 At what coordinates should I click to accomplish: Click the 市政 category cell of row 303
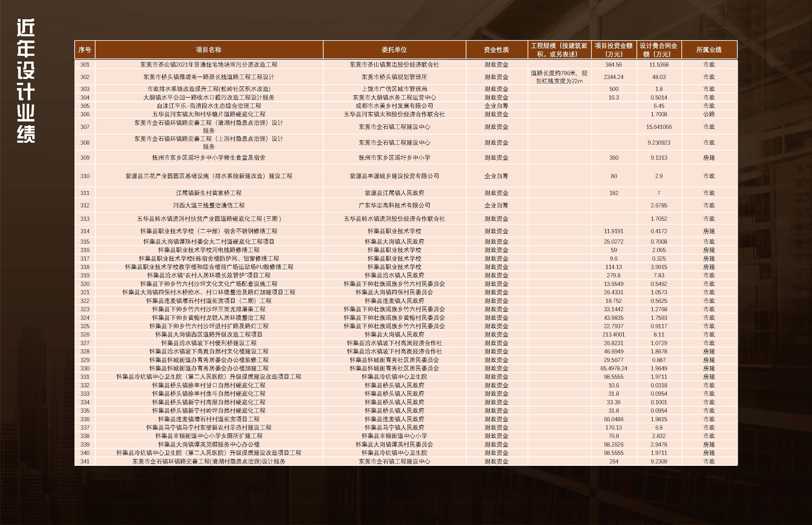tap(709, 89)
